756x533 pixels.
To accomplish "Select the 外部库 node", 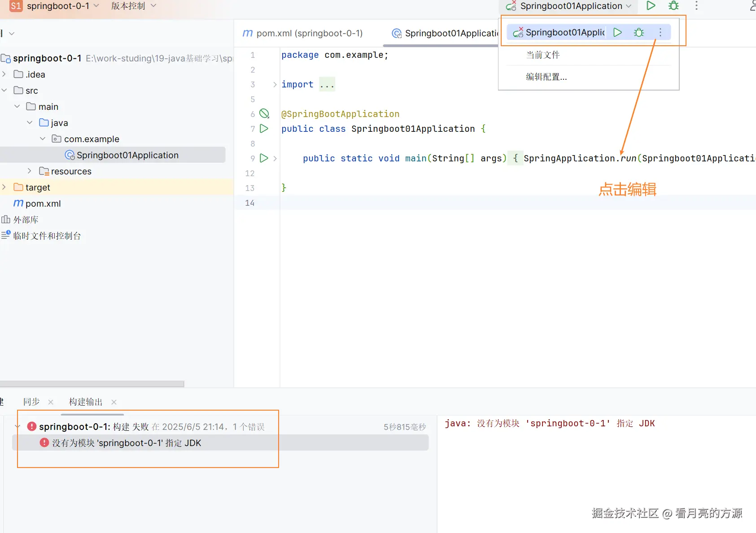I will pos(26,220).
